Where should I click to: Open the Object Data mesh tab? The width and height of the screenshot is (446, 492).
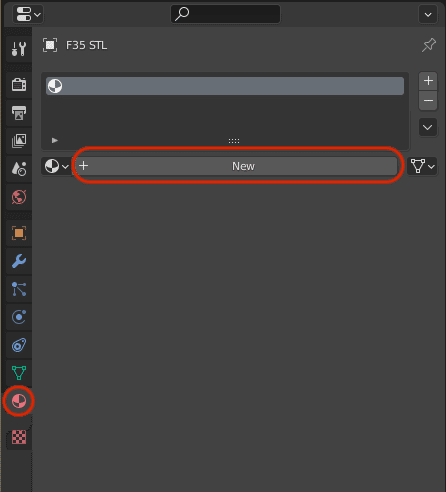coord(19,373)
